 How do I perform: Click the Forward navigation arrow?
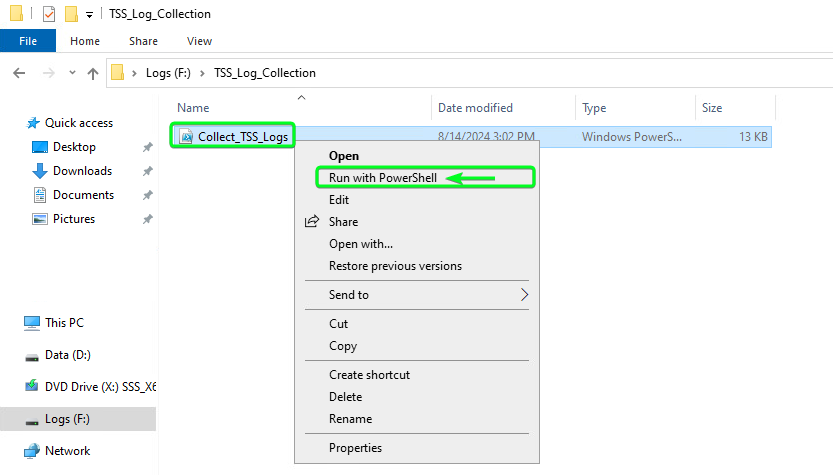tap(48, 73)
